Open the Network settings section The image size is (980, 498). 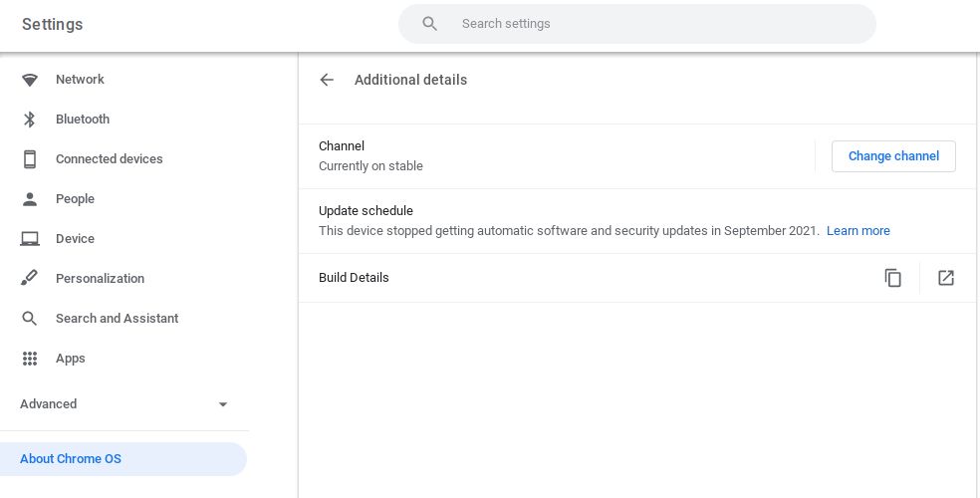(x=80, y=80)
